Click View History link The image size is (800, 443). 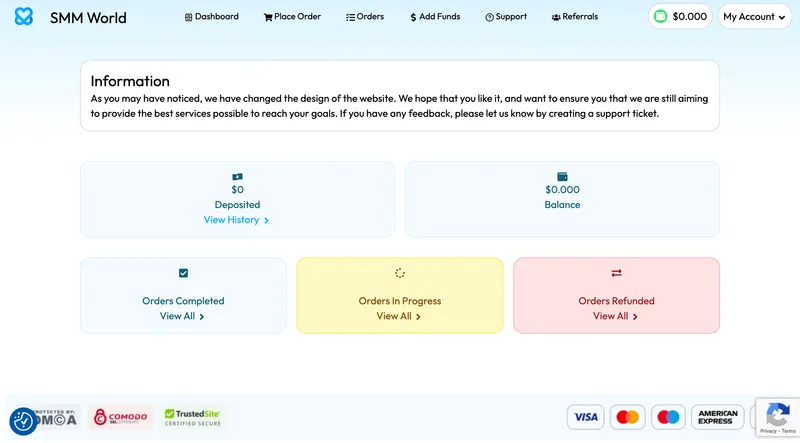[236, 220]
